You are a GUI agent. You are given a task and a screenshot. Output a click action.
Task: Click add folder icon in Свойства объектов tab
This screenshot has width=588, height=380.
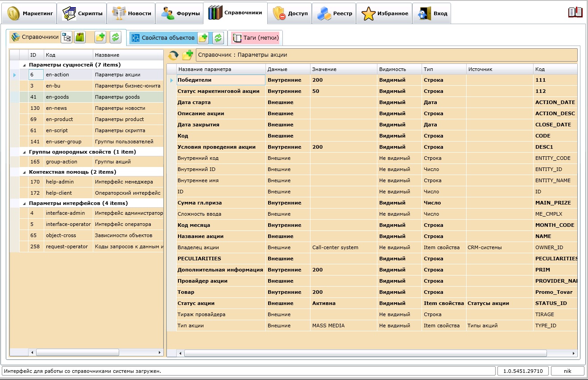pos(203,38)
